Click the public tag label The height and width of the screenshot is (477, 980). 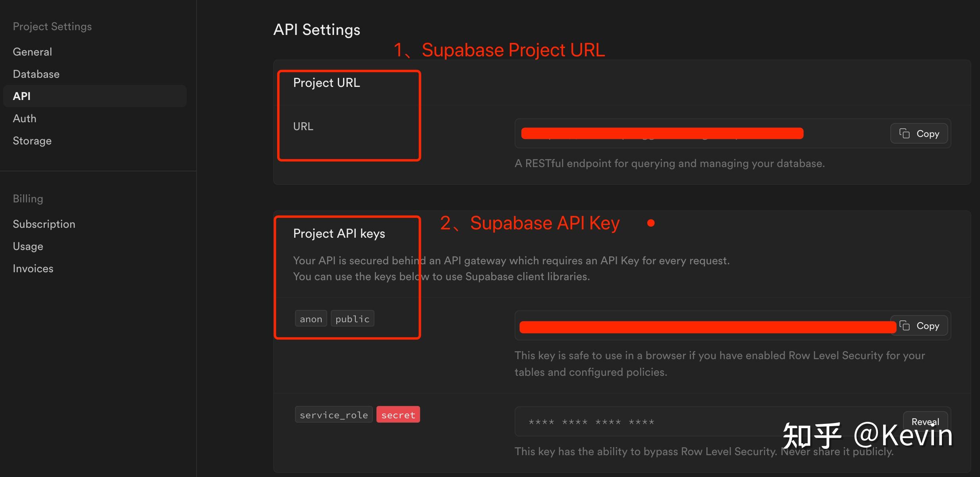point(352,319)
